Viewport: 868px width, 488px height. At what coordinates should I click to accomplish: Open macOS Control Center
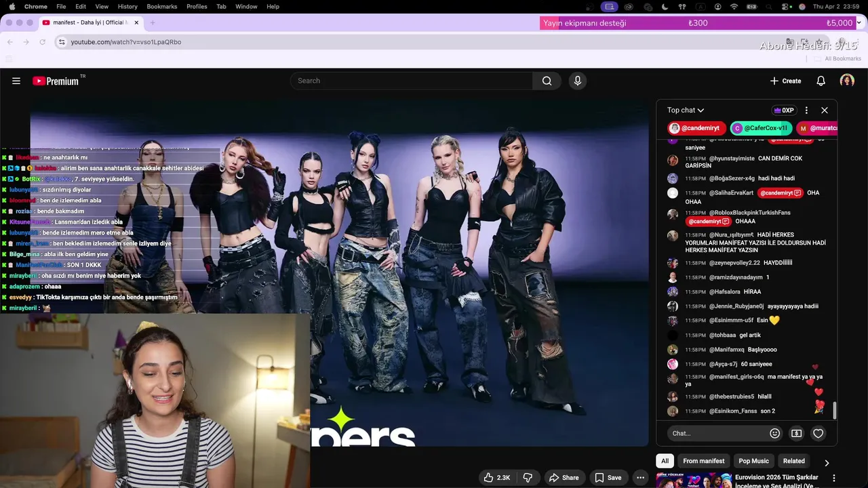786,6
